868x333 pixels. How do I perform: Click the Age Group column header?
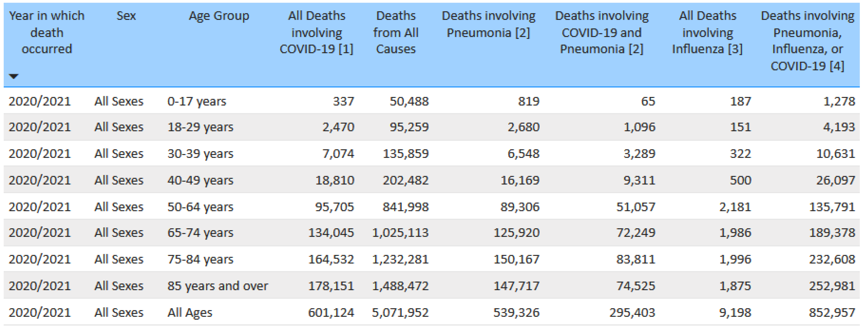[x=219, y=16]
